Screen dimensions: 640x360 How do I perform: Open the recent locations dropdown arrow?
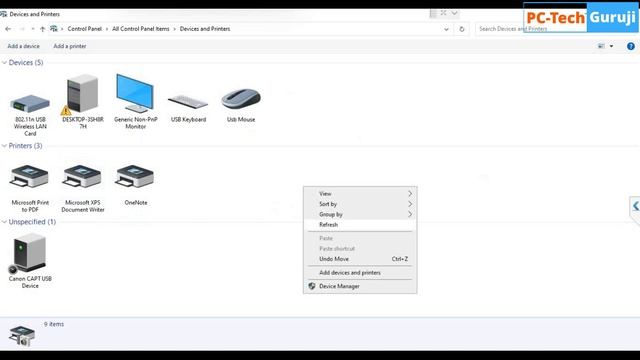33,29
